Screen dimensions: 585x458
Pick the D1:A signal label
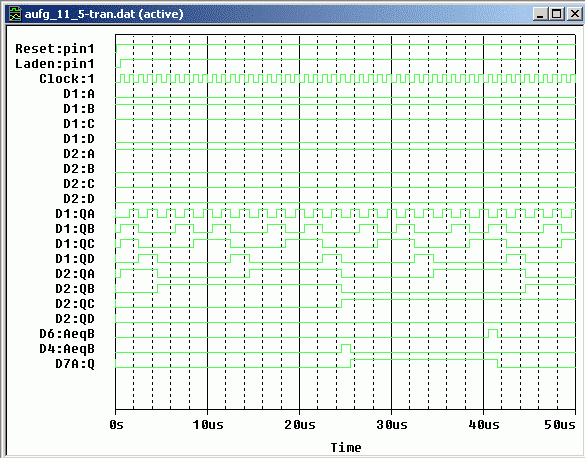tap(79, 94)
